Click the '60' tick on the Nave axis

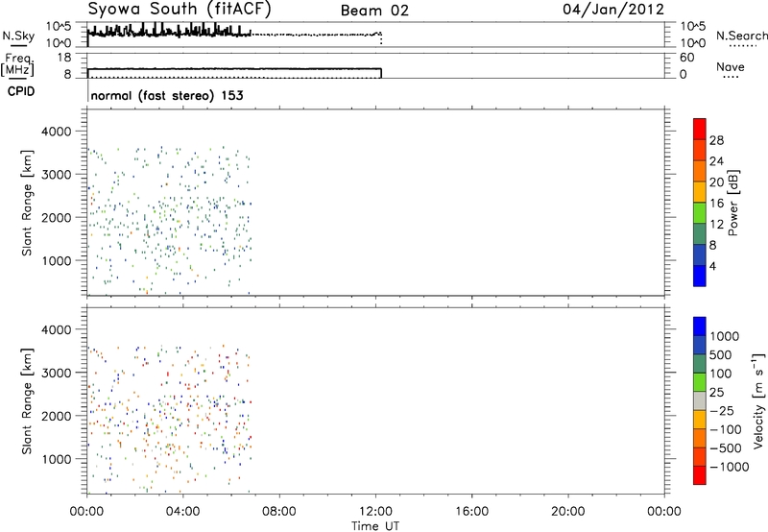point(686,58)
